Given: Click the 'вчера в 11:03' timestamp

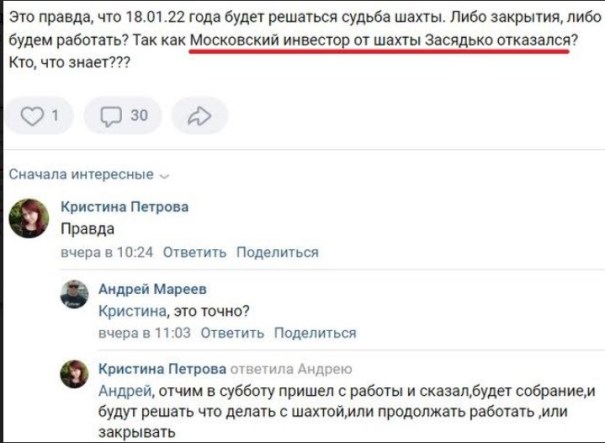Looking at the screenshot, I should pyautogui.click(x=144, y=333).
